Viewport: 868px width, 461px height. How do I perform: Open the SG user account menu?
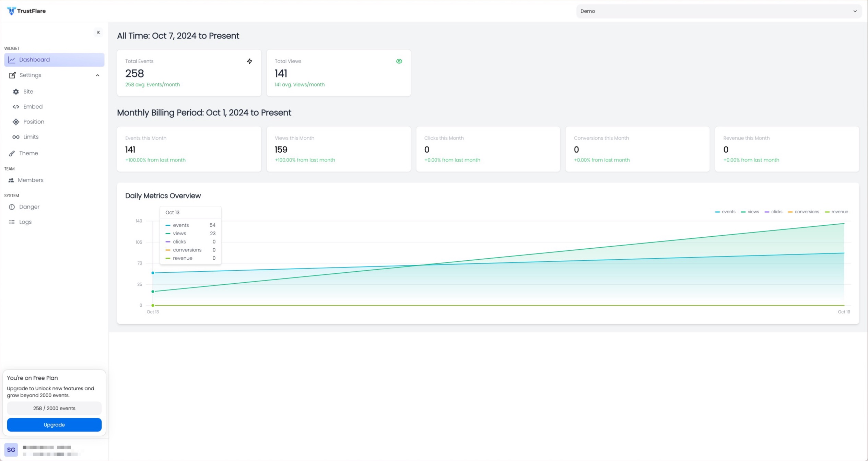(x=11, y=450)
